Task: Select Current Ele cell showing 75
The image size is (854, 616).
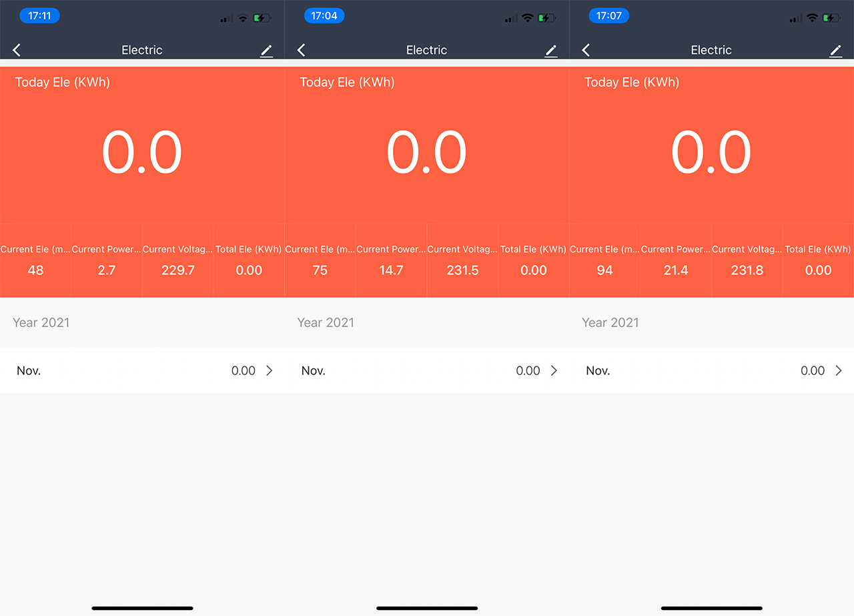Action: tap(320, 260)
